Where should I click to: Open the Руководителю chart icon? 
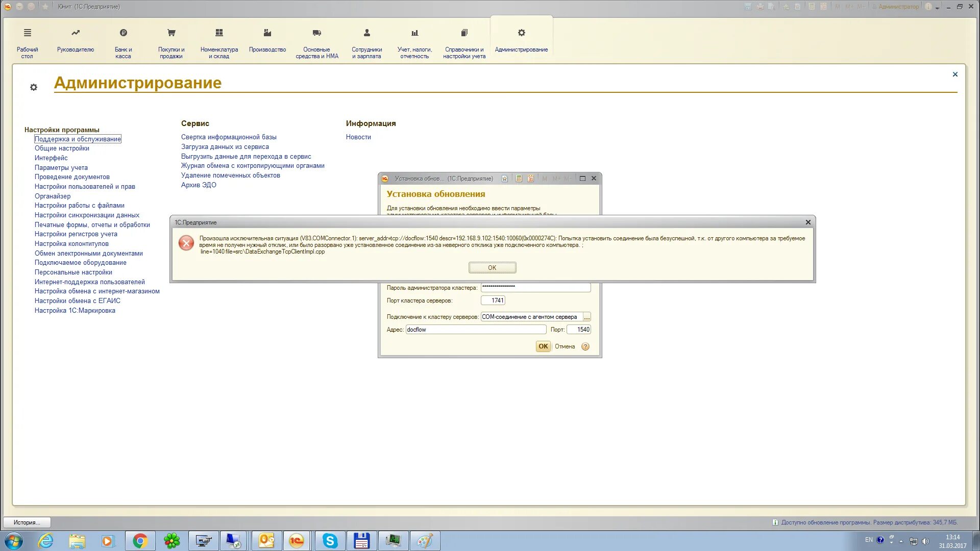point(76,33)
